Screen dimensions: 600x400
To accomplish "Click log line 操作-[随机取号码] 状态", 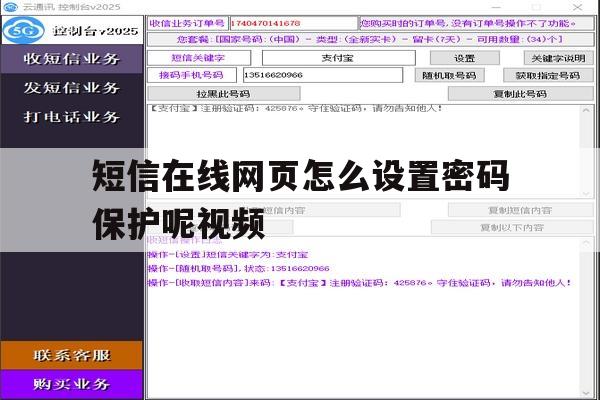I will click(238, 268).
